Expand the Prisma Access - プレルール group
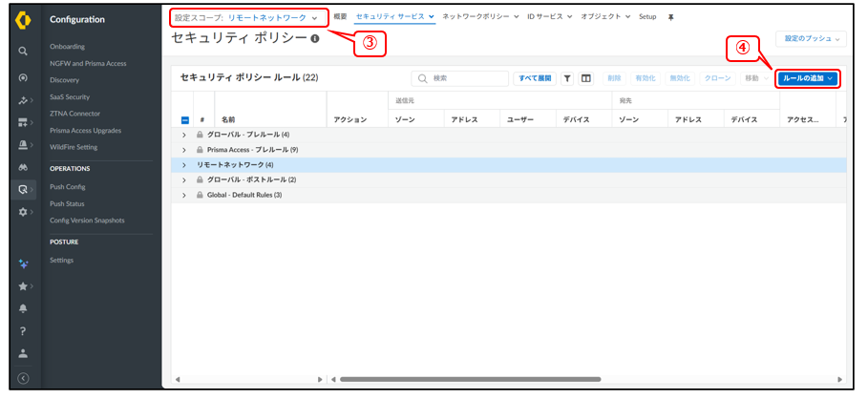Screen dimensions: 868x399 pos(184,150)
